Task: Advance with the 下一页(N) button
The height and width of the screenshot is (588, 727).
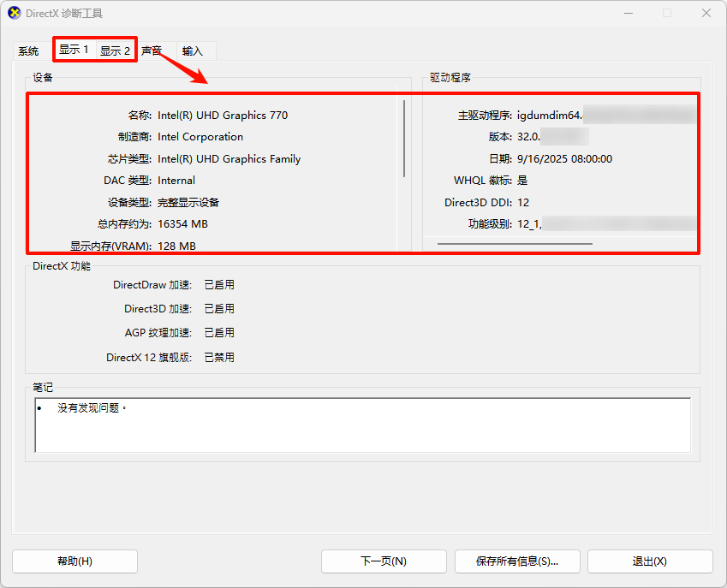Action: 383,561
